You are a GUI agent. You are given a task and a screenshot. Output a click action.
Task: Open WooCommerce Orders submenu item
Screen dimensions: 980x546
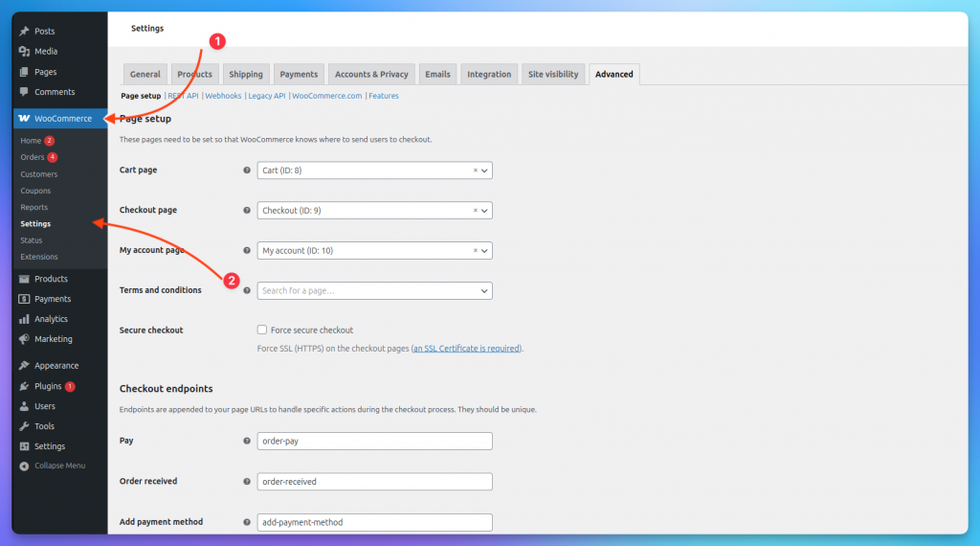[x=33, y=157]
